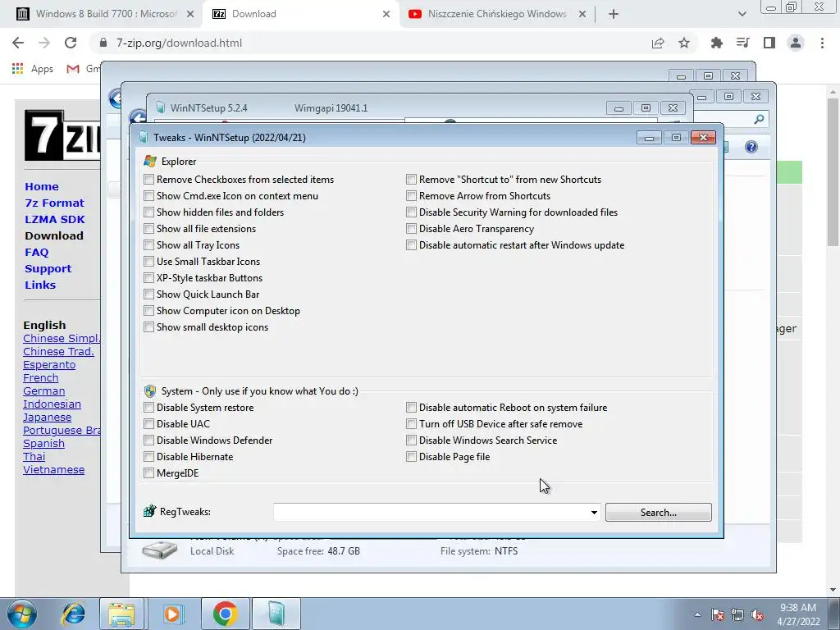The image size is (840, 630).
Task: Enable Disable Aero Transparency option
Action: point(412,229)
